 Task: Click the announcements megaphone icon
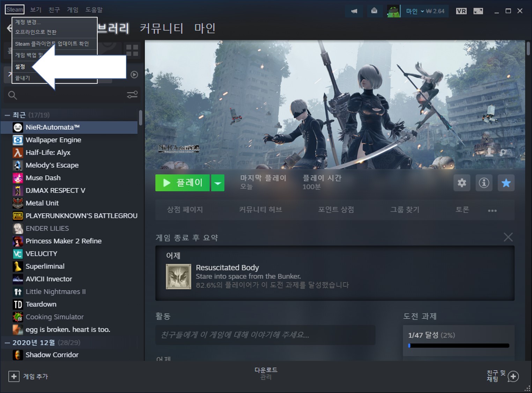tap(354, 11)
